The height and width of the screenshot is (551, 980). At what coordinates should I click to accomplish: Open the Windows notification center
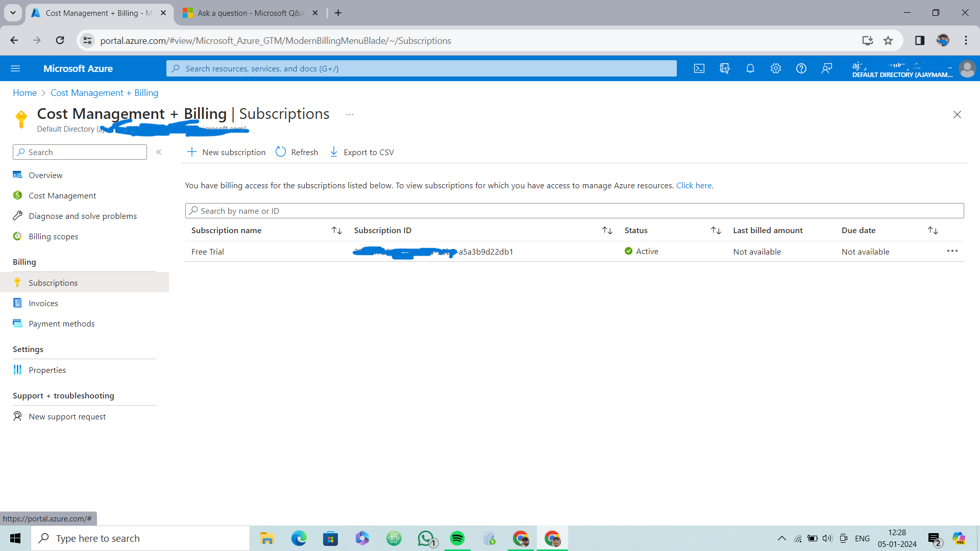coord(935,539)
